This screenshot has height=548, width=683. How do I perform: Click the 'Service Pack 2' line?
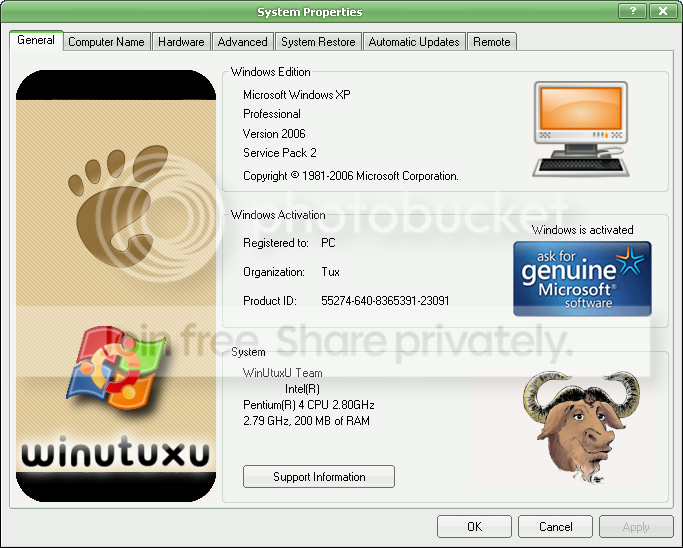(x=280, y=153)
